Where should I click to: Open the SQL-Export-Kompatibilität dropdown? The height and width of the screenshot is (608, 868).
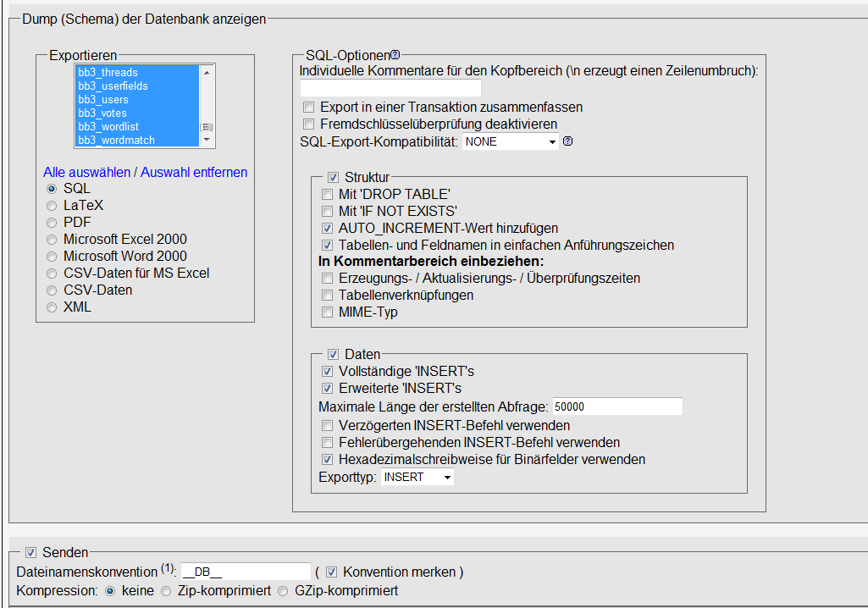click(511, 142)
